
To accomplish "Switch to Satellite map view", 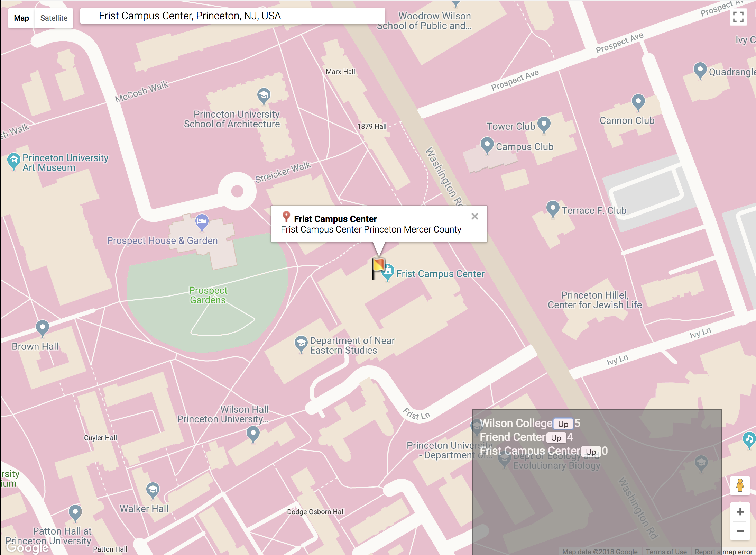I will 54,18.
